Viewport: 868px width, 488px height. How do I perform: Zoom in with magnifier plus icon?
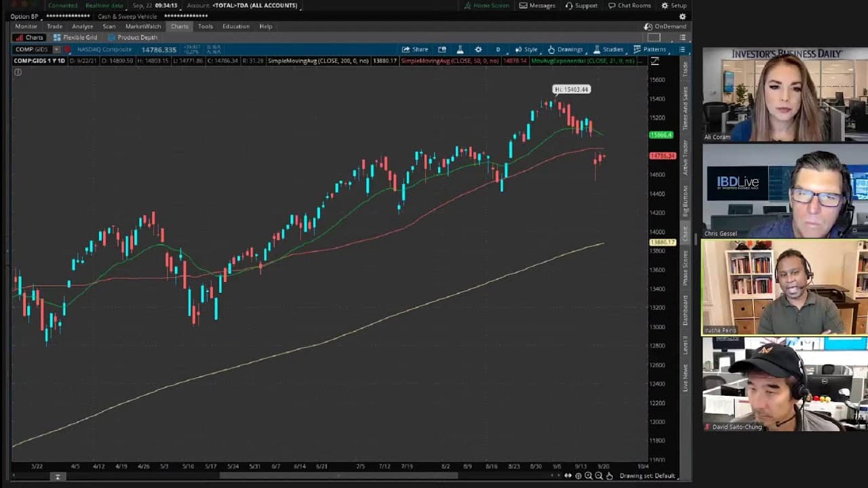(589, 476)
